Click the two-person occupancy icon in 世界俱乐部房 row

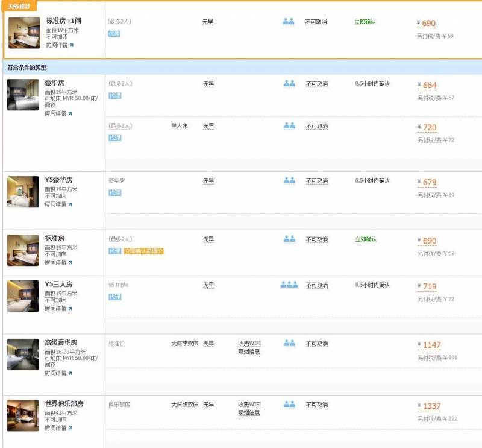pyautogui.click(x=289, y=405)
